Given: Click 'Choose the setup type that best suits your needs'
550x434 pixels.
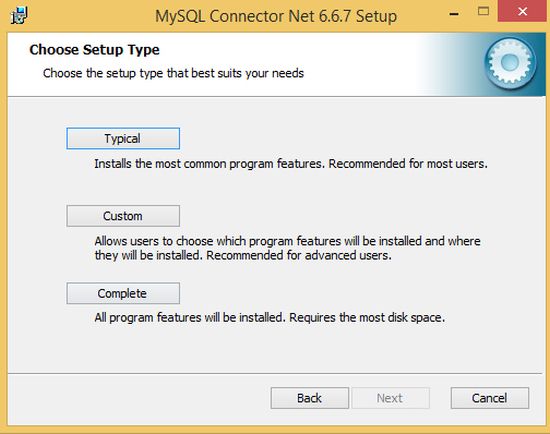Looking at the screenshot, I should (x=173, y=73).
